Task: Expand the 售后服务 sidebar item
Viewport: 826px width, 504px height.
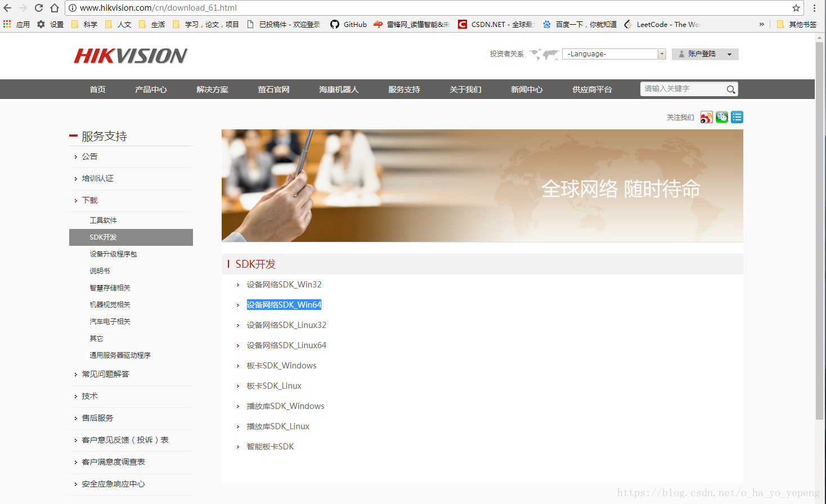Action: [97, 418]
